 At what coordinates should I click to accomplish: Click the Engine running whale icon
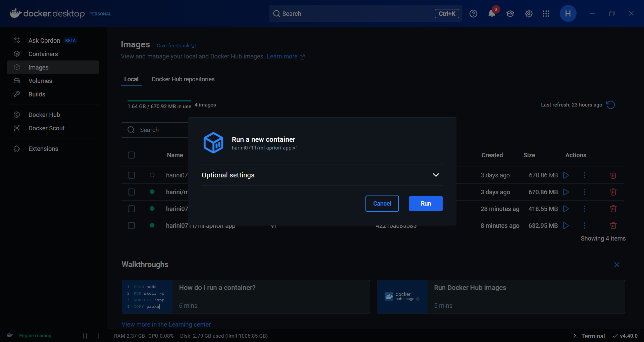10,335
